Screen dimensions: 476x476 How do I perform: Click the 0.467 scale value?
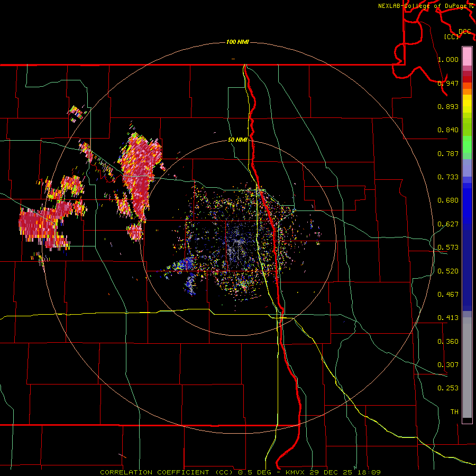coord(448,294)
